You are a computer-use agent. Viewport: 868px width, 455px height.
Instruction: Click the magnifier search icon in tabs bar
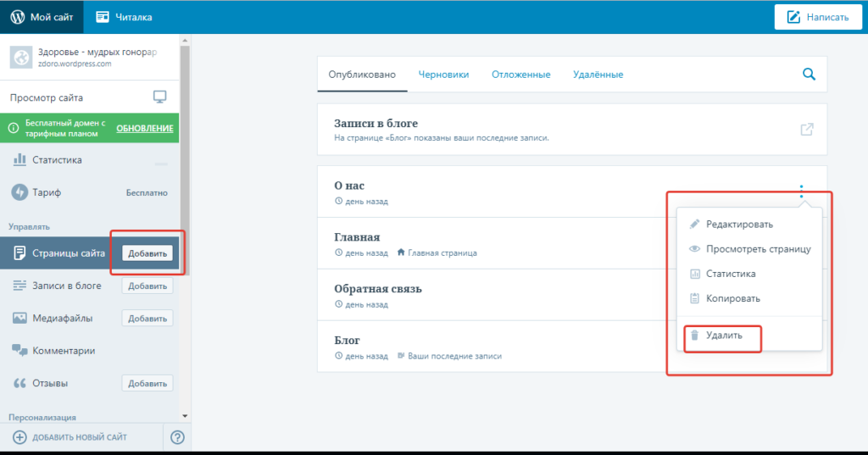pos(809,75)
